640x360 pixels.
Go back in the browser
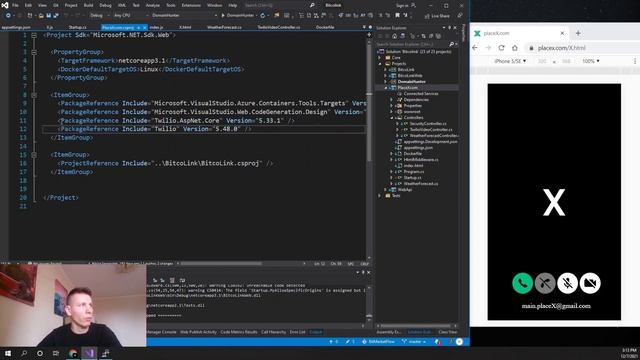(475, 48)
